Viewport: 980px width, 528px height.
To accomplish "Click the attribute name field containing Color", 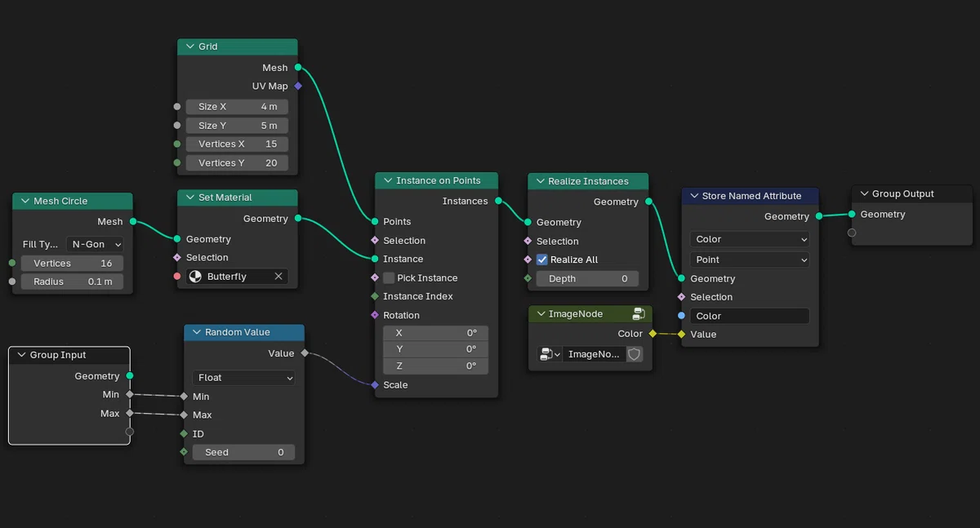I will [x=750, y=316].
